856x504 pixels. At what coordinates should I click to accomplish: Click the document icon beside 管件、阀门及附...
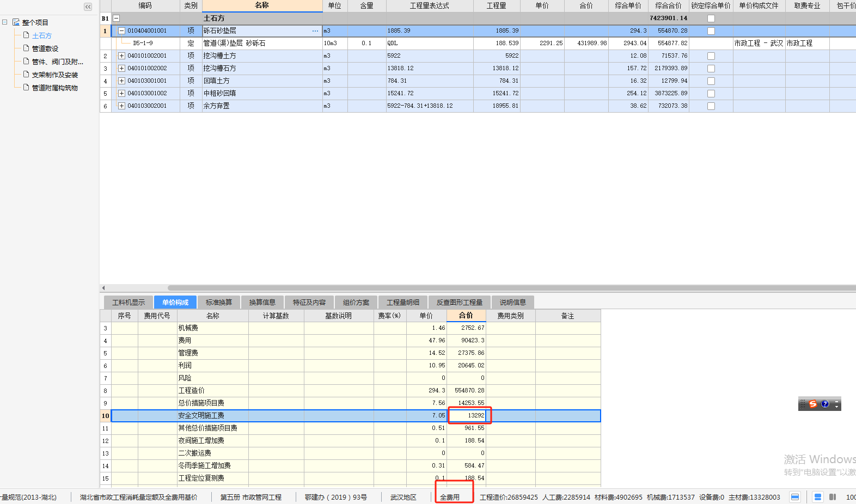[x=26, y=61]
